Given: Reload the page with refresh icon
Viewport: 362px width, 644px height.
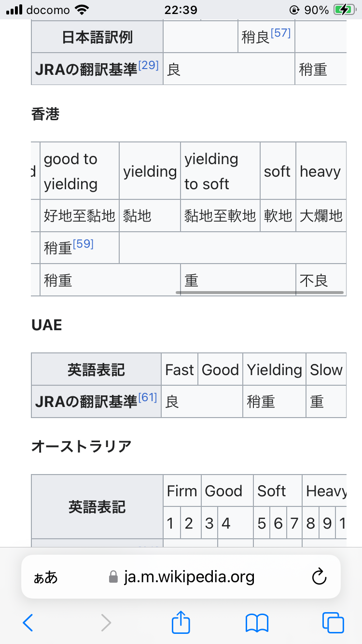Looking at the screenshot, I should [319, 576].
